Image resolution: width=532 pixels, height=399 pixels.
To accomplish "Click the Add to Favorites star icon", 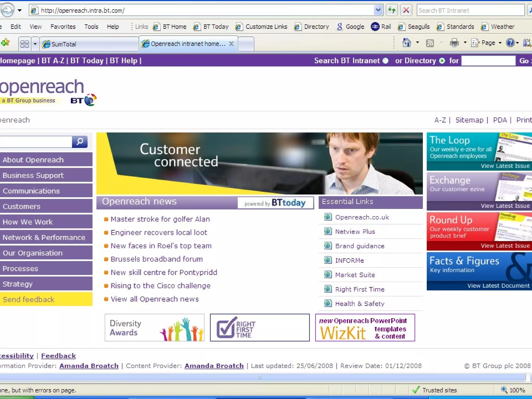I will pyautogui.click(x=5, y=42).
